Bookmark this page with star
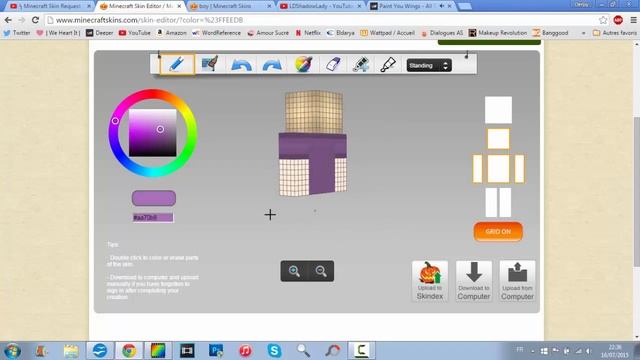 coord(603,20)
